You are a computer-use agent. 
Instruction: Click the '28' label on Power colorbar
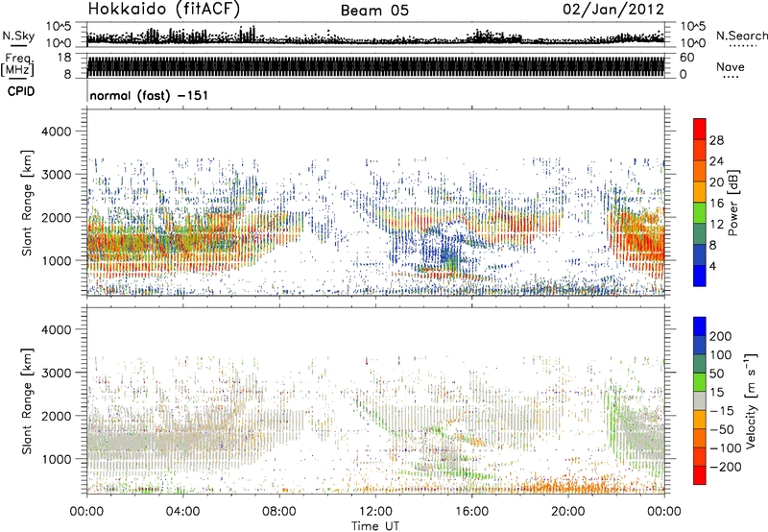[x=716, y=140]
